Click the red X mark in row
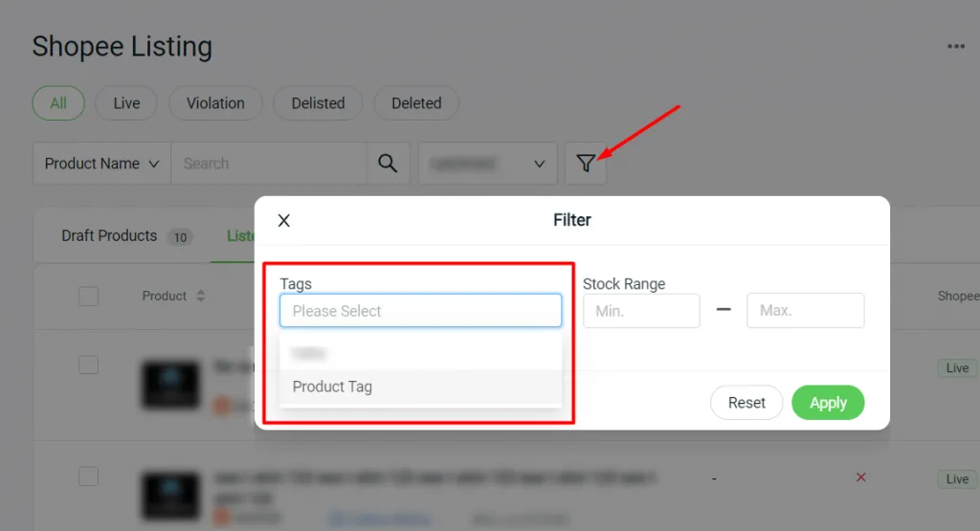This screenshot has height=531, width=980. [860, 477]
